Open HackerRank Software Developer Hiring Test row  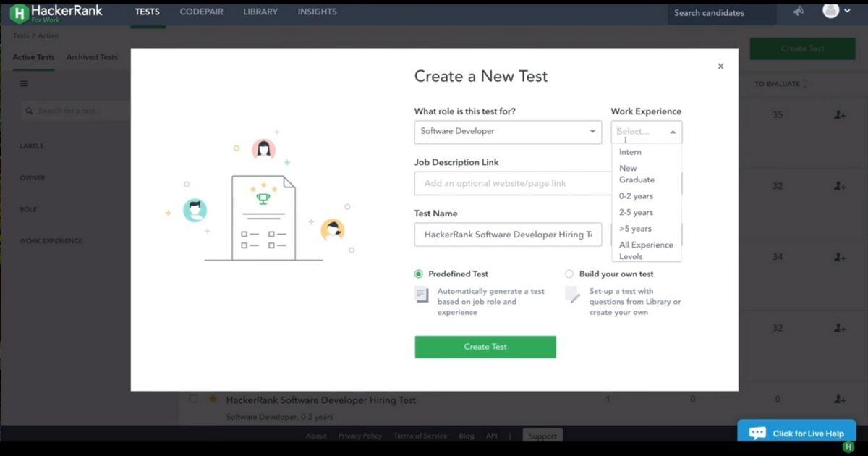[321, 400]
